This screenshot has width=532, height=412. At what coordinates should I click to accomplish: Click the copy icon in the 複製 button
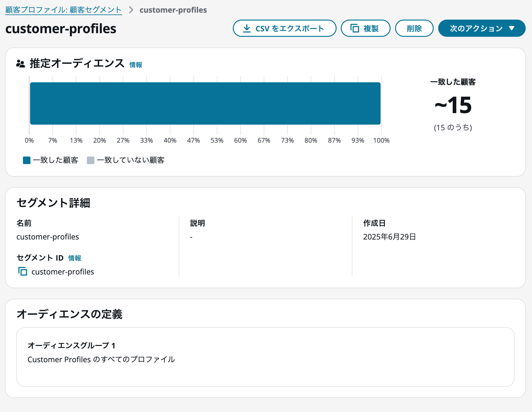tap(355, 28)
